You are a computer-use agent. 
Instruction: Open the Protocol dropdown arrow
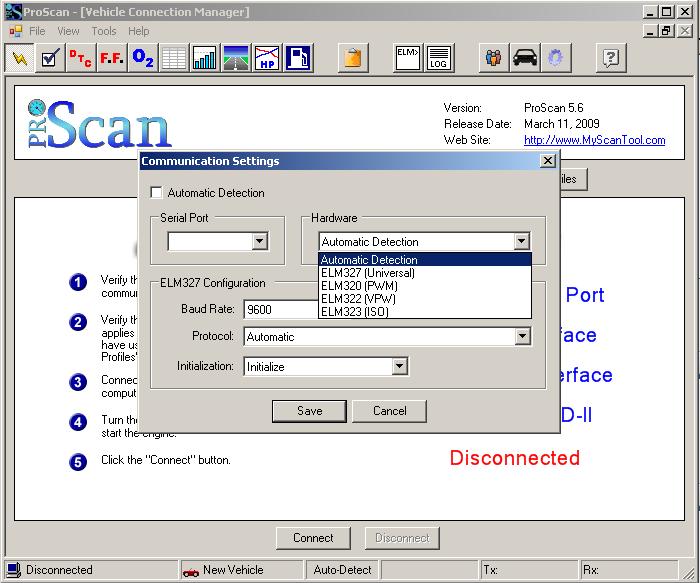(521, 337)
